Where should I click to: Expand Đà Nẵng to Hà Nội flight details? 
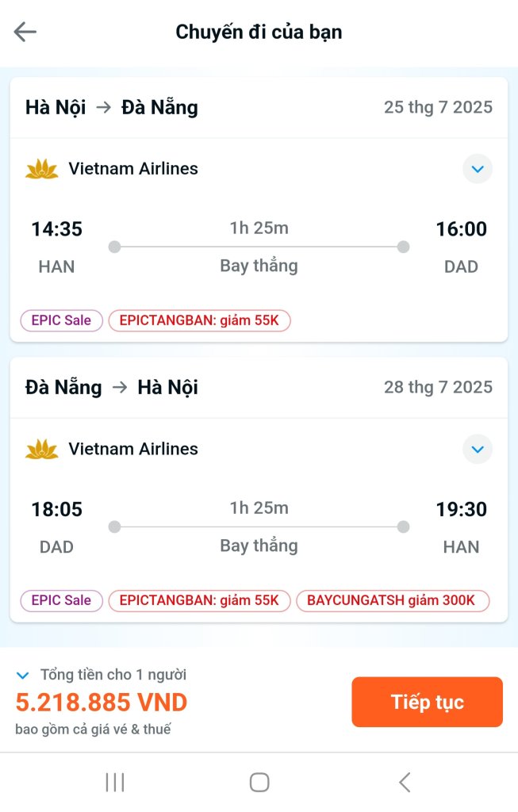coord(477,449)
